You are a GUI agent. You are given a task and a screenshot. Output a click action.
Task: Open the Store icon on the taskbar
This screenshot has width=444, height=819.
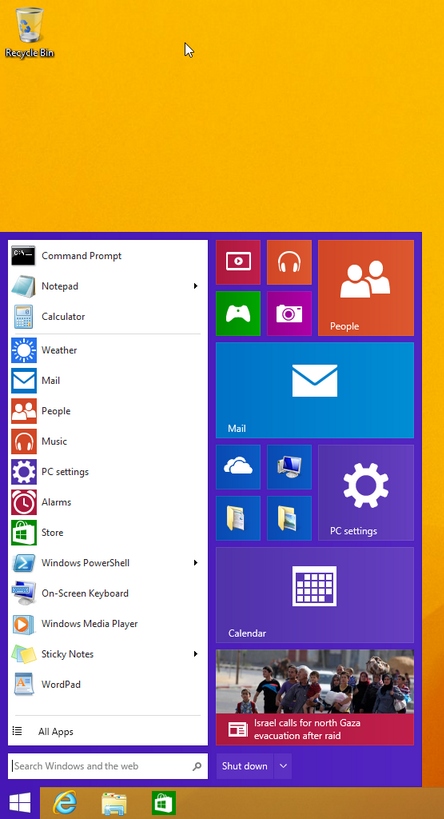(x=163, y=803)
